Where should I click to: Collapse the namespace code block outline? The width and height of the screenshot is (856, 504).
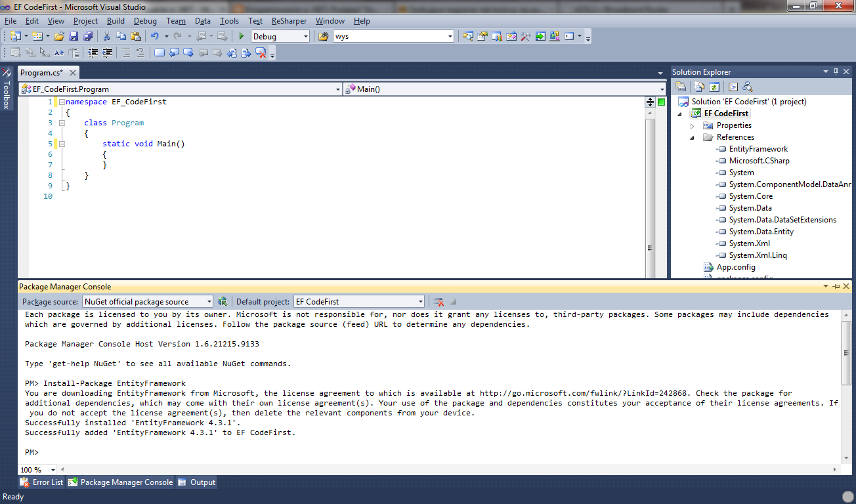tap(62, 102)
